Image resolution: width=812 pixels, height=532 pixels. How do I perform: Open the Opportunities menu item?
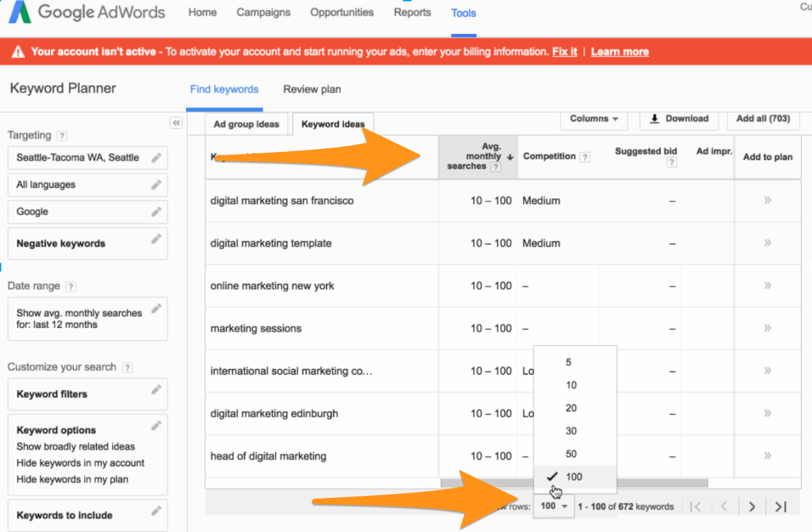(x=342, y=13)
